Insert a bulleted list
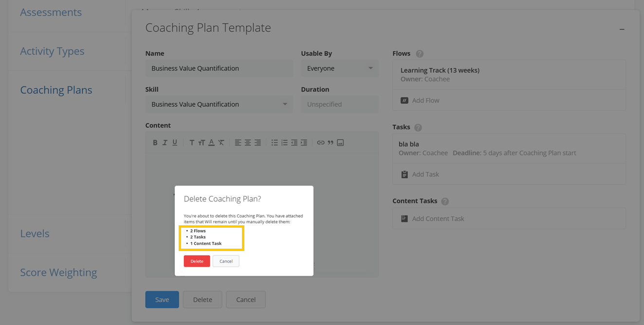 click(x=275, y=143)
